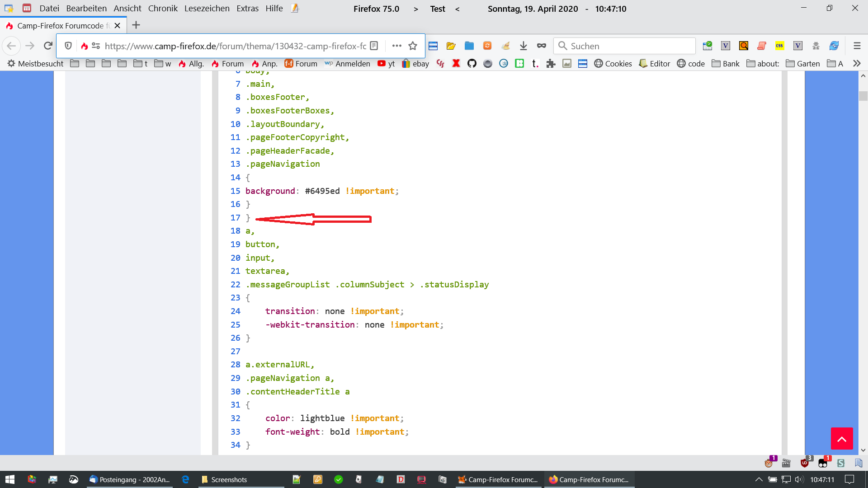868x488 pixels.
Task: Open the Extras menu
Action: coord(247,9)
